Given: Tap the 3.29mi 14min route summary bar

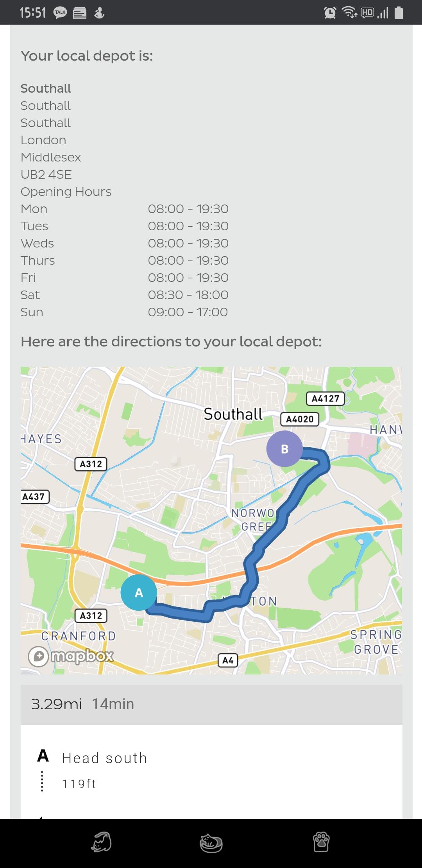Looking at the screenshot, I should 211,704.
